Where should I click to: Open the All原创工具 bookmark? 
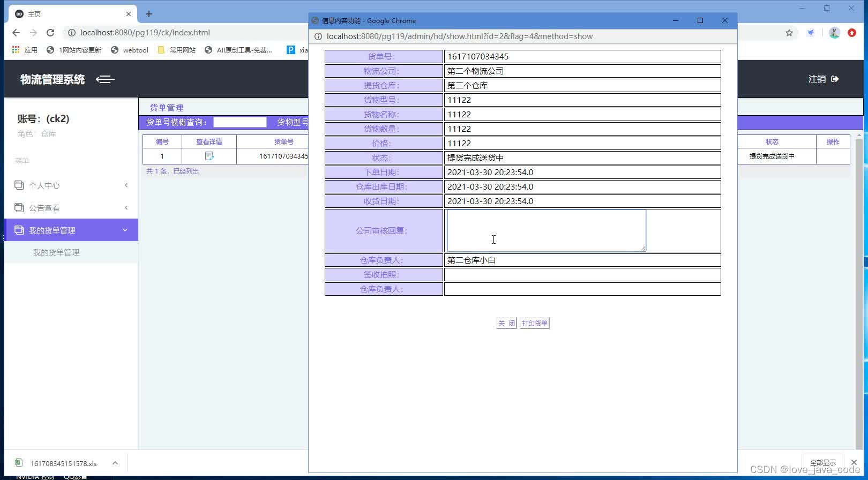click(x=238, y=50)
